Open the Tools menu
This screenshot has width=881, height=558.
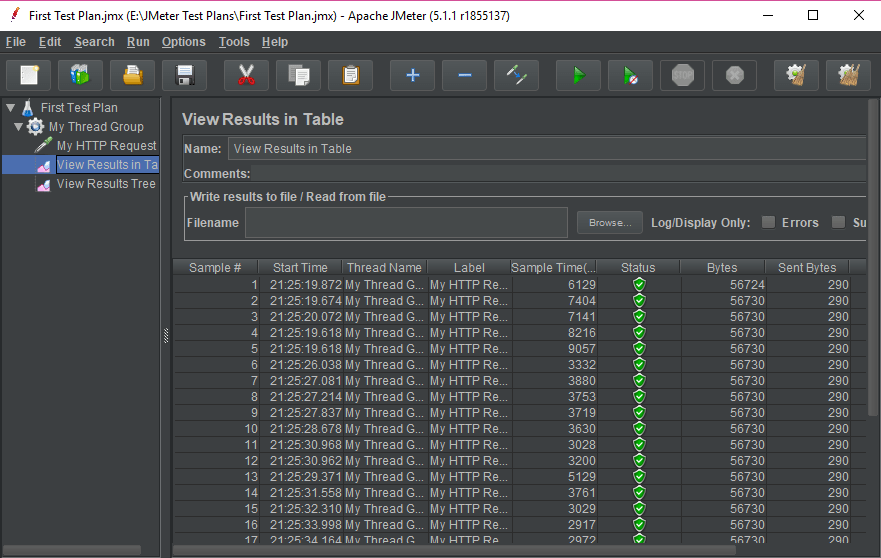(234, 42)
